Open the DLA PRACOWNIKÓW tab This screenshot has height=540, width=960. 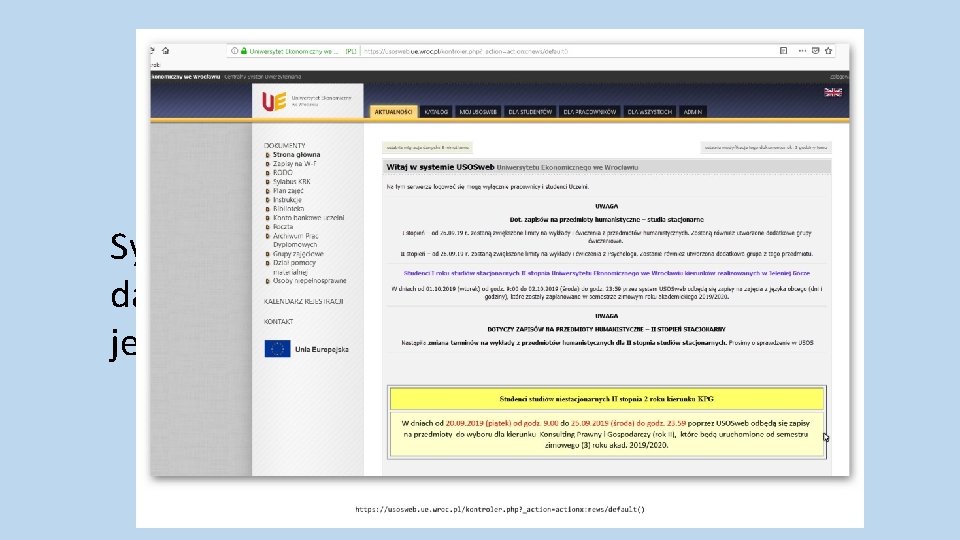(x=590, y=112)
